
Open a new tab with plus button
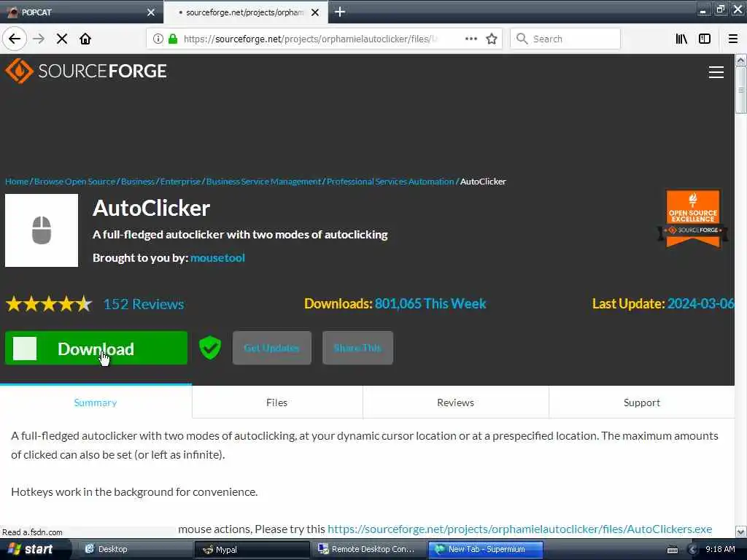(x=340, y=12)
